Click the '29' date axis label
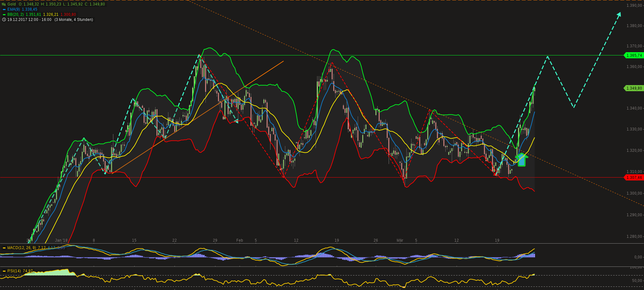This screenshot has height=290, width=644. [215, 240]
